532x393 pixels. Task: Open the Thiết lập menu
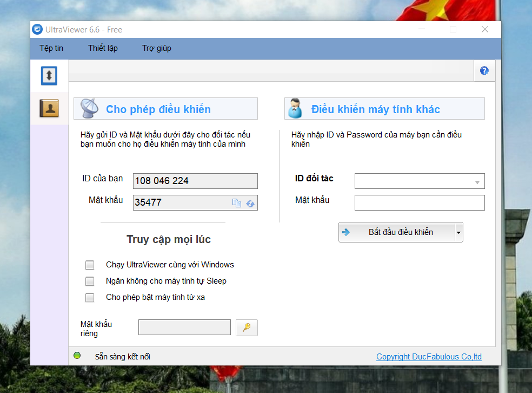point(103,48)
